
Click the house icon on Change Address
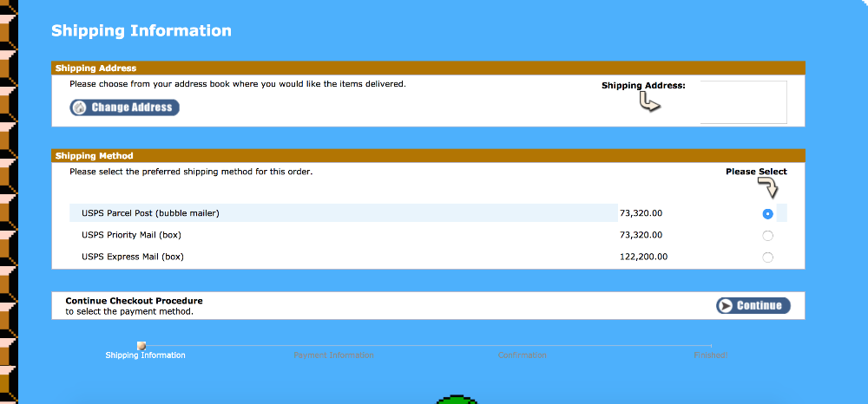point(80,108)
